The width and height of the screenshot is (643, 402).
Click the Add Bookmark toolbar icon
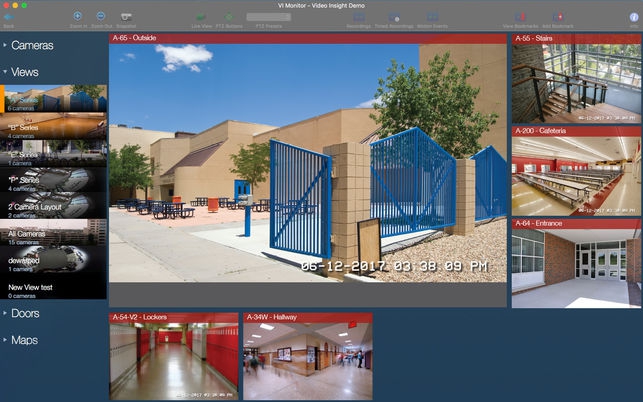coord(558,17)
